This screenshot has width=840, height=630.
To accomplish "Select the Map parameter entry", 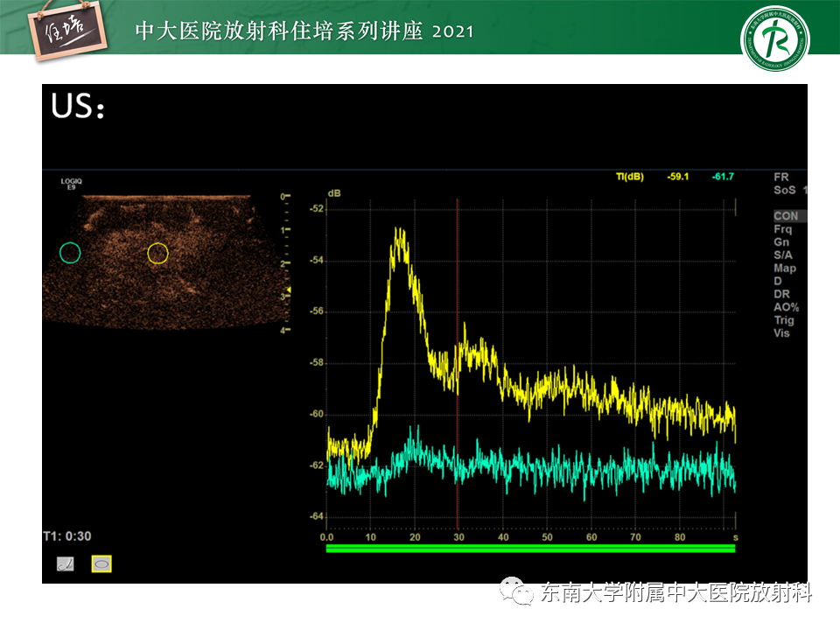I will click(785, 269).
